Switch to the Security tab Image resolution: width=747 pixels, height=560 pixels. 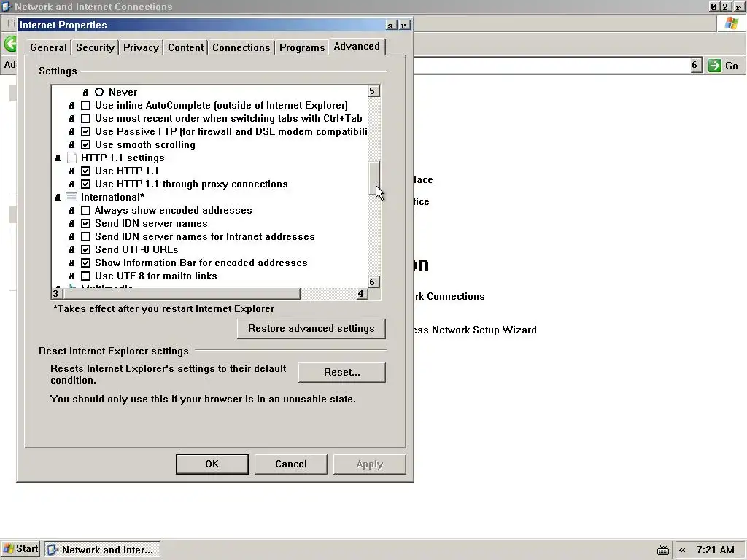(x=95, y=47)
